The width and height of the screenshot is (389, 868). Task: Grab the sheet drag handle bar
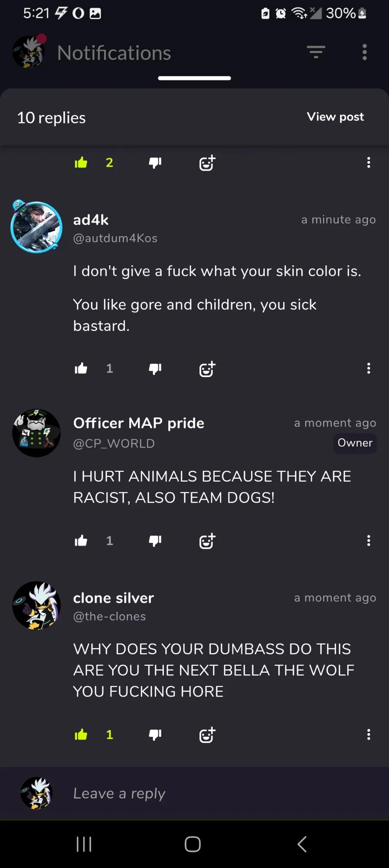[194, 78]
